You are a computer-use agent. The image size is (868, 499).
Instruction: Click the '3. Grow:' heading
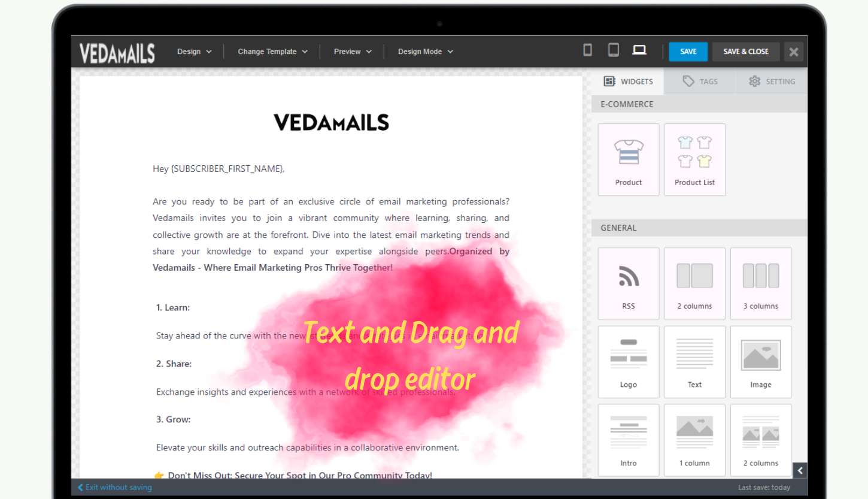coord(173,419)
